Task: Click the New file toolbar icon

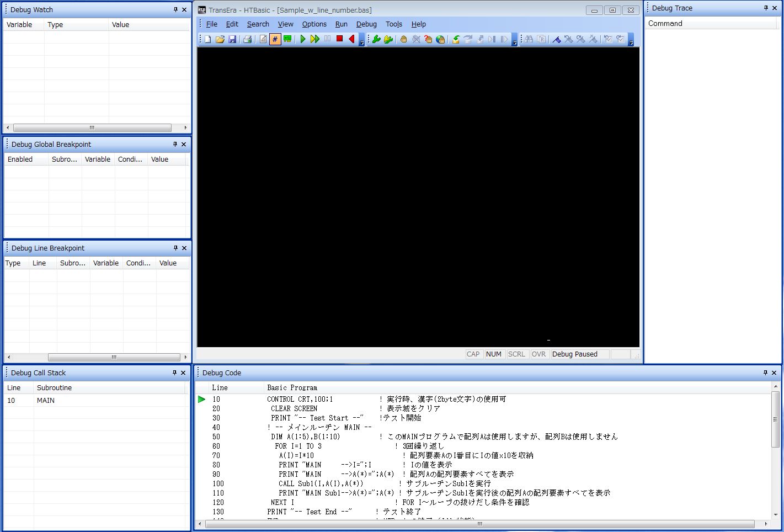Action: coord(208,39)
